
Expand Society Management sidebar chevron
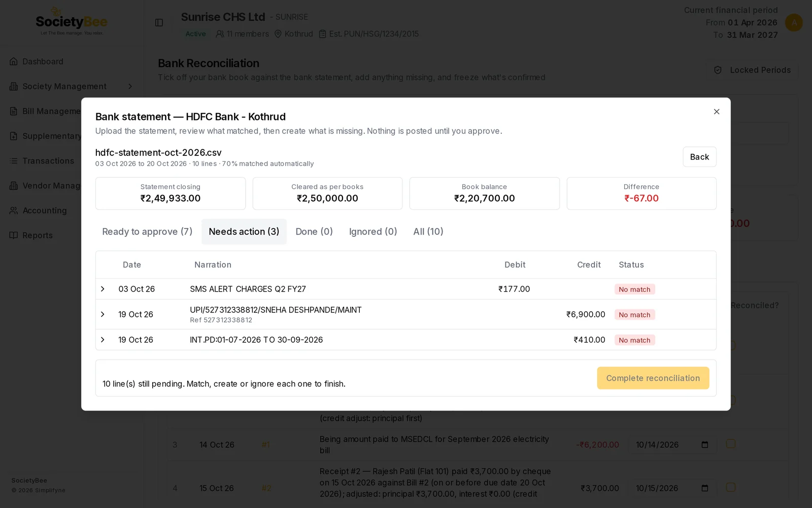click(x=130, y=86)
